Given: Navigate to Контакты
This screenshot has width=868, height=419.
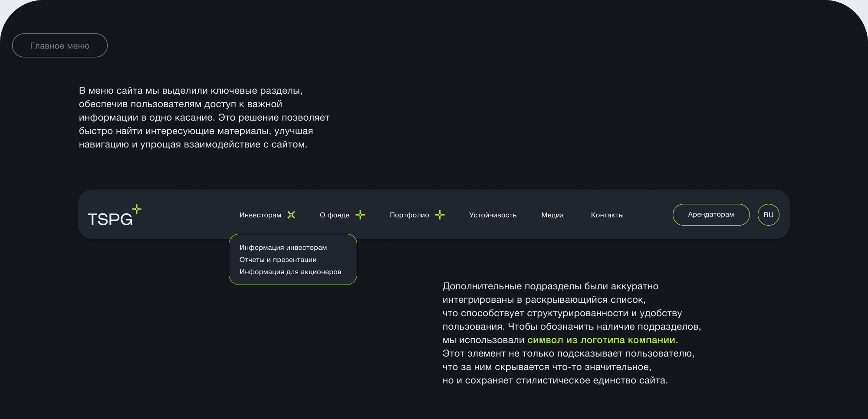Looking at the screenshot, I should point(607,215).
